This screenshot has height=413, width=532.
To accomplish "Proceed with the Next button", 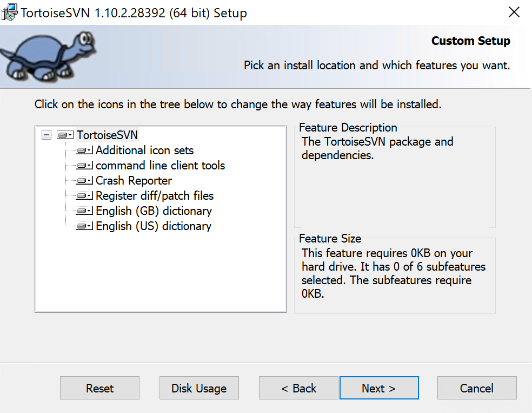I will coord(379,388).
